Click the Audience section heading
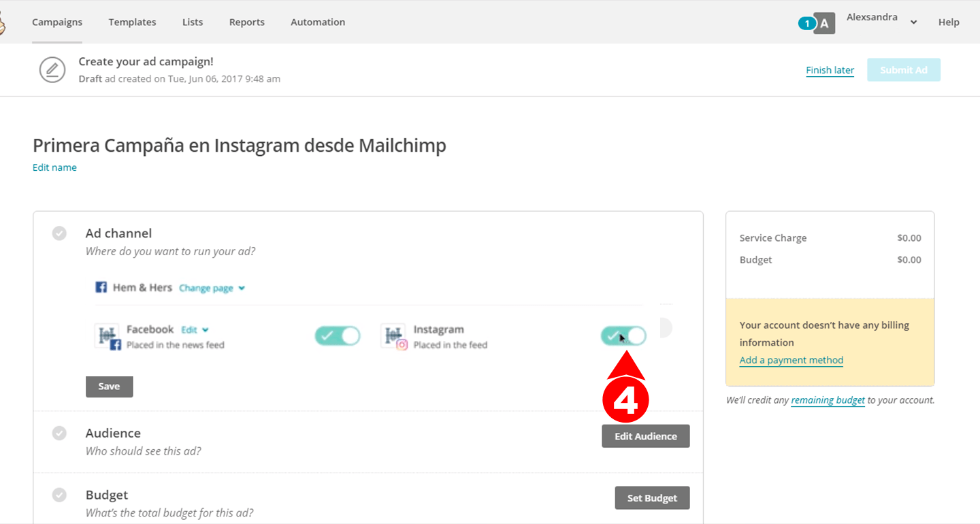The width and height of the screenshot is (980, 524). [113, 433]
